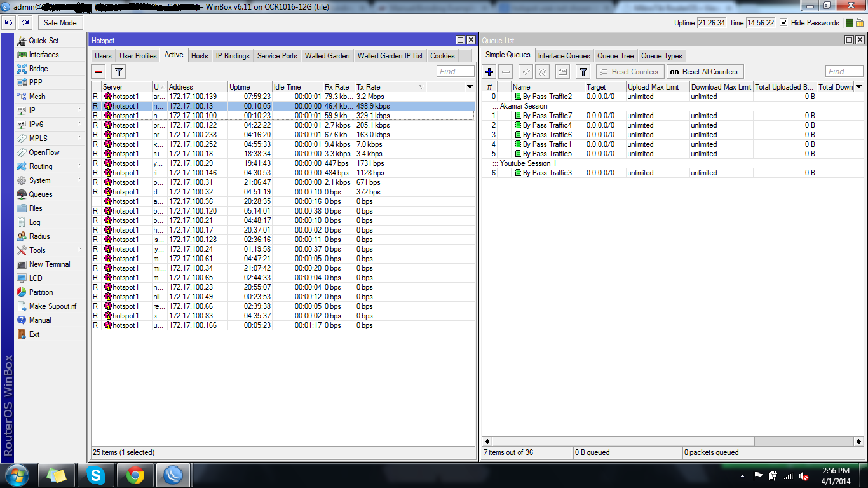Open the Queue List table column dropdown

[858, 87]
